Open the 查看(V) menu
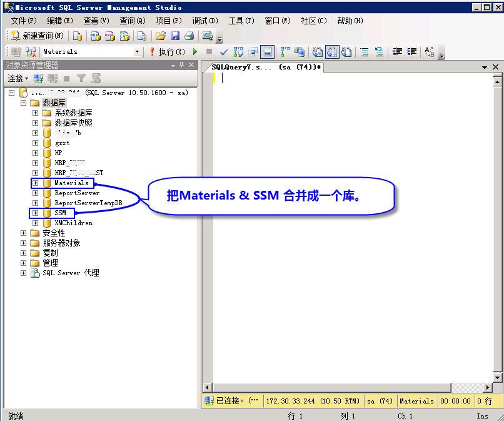The width and height of the screenshot is (504, 421). (96, 21)
